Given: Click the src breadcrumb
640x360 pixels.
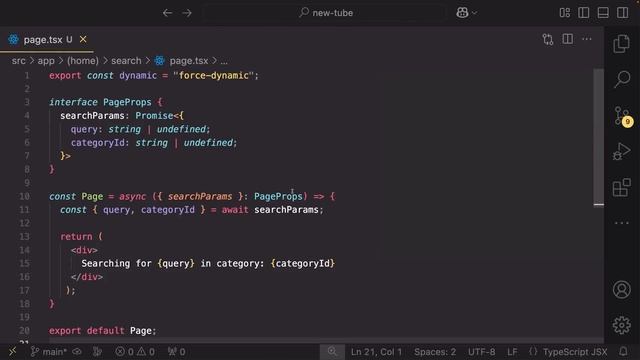Looking at the screenshot, I should point(18,61).
